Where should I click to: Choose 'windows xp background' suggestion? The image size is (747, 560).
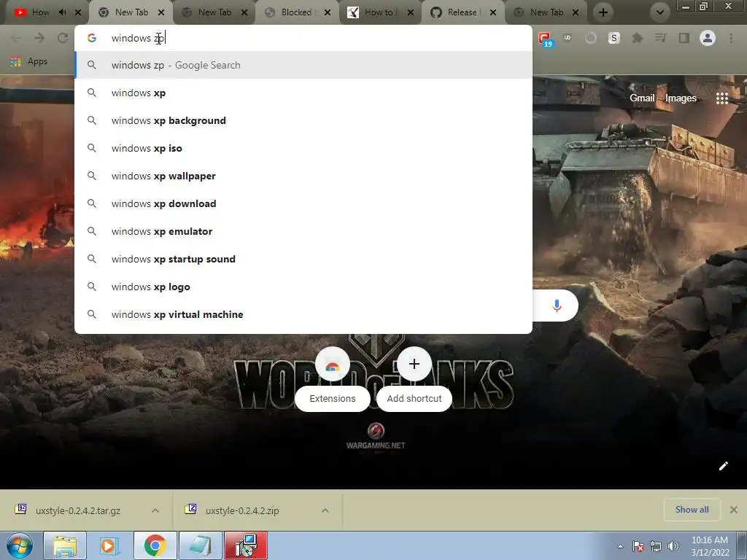[x=303, y=120]
